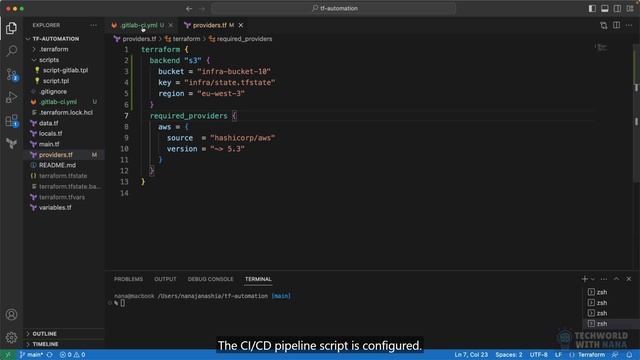Open the Manage settings gear
Viewport: 640px width, 360px height.
coord(11,337)
